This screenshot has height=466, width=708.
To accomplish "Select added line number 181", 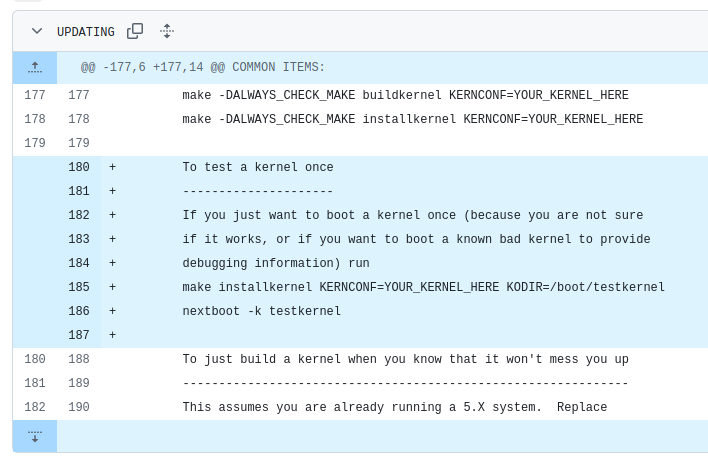I will pos(79,191).
